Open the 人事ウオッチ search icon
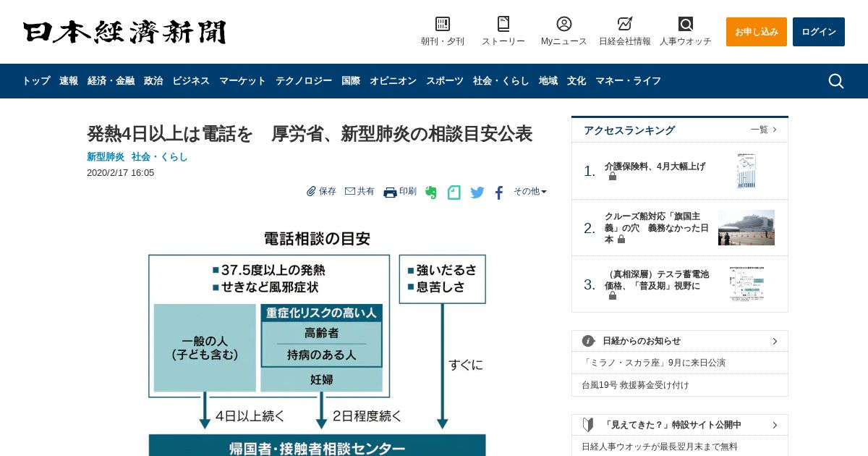Screen dimensions: 868x456 [686, 24]
